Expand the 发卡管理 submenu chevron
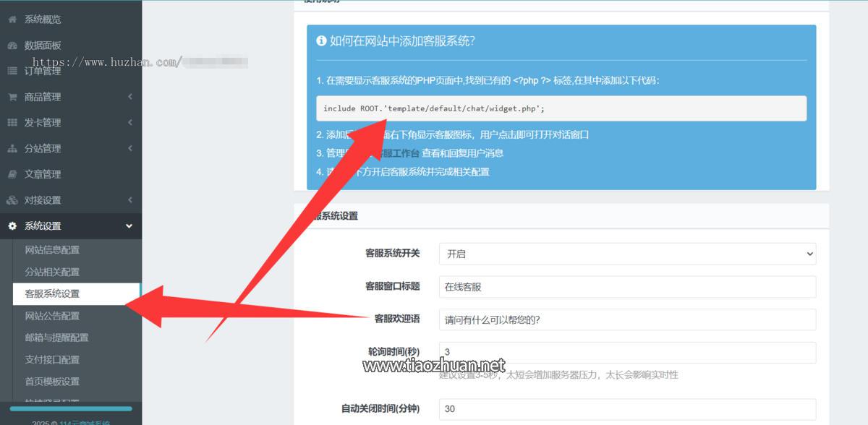 (129, 123)
